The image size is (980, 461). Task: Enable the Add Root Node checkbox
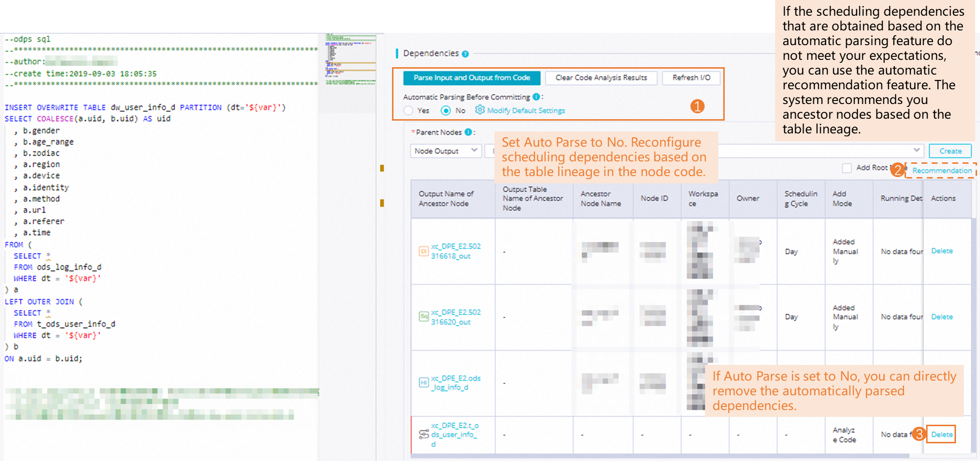click(x=847, y=168)
